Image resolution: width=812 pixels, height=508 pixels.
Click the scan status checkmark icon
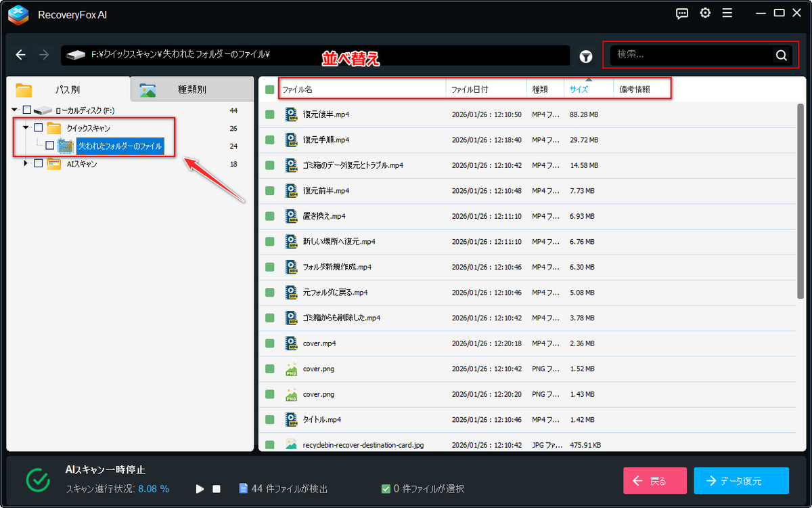(x=38, y=480)
